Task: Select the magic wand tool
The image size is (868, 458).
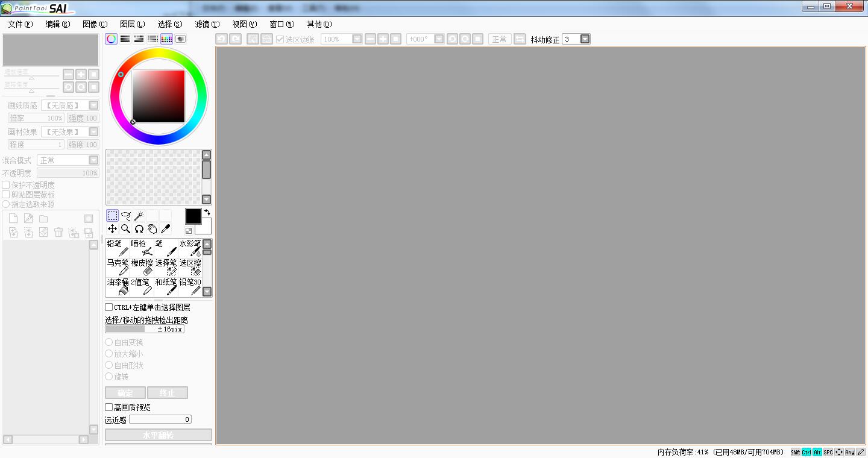Action: click(139, 216)
